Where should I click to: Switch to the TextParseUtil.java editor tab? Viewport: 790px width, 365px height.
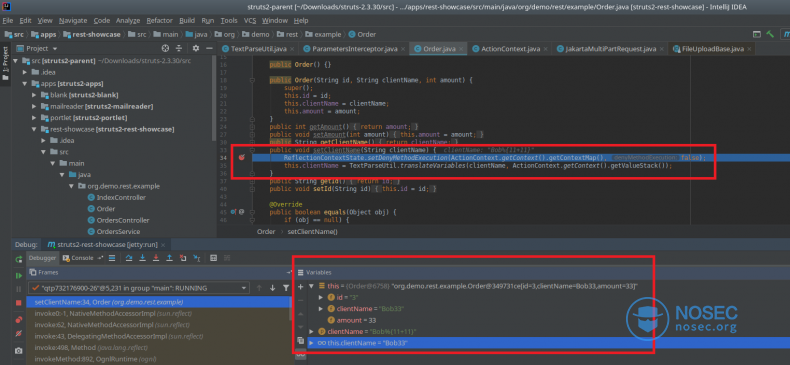254,49
